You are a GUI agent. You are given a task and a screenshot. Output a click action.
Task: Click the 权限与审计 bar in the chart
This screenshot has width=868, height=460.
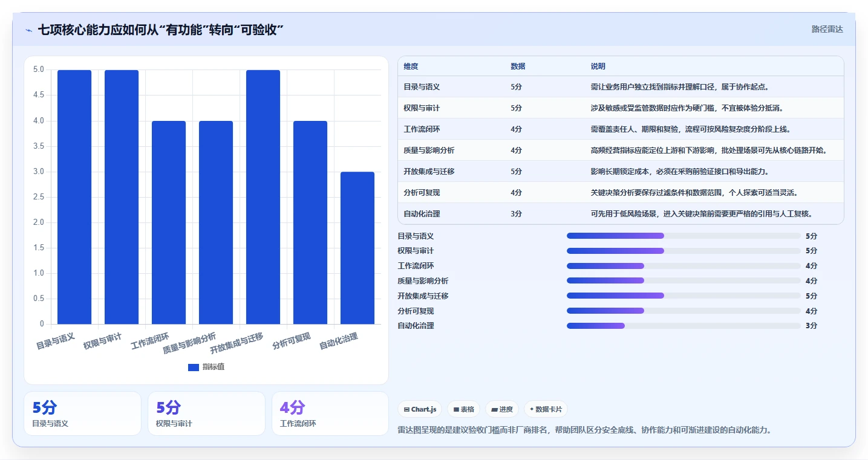[122, 197]
